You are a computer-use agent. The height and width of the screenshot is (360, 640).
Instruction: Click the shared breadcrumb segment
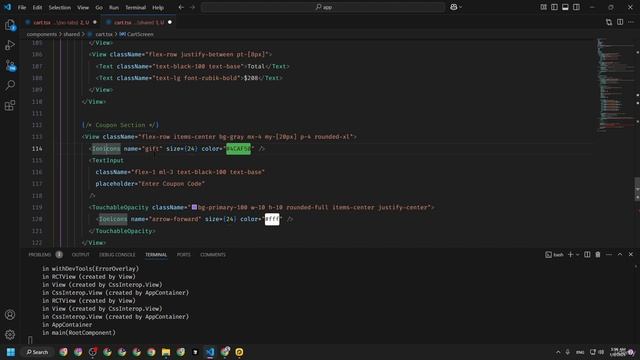[71, 34]
